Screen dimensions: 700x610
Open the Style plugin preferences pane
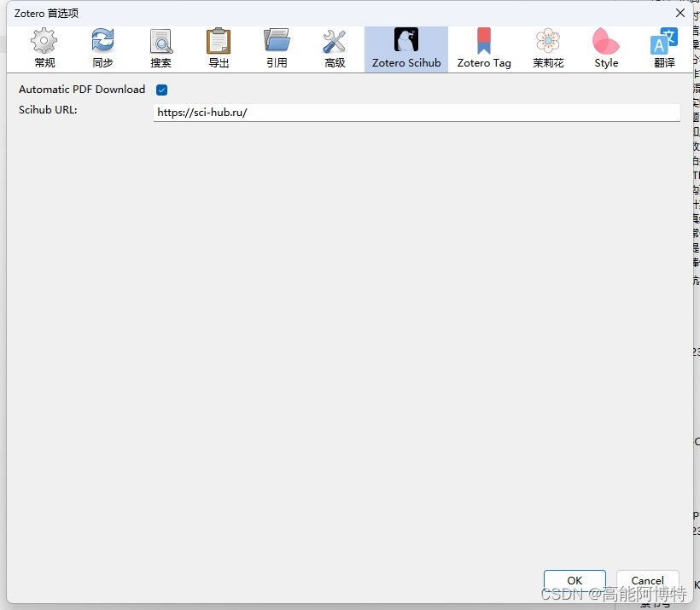[x=606, y=49]
